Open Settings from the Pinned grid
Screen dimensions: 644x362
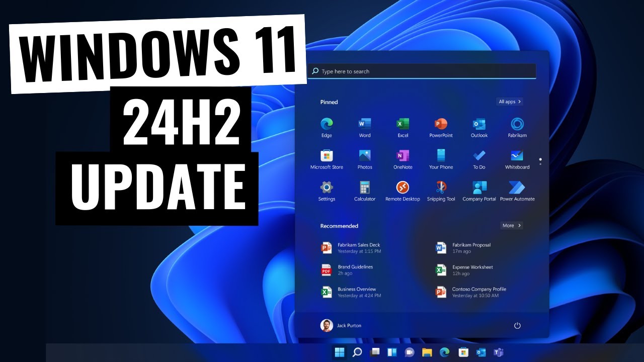[327, 191]
